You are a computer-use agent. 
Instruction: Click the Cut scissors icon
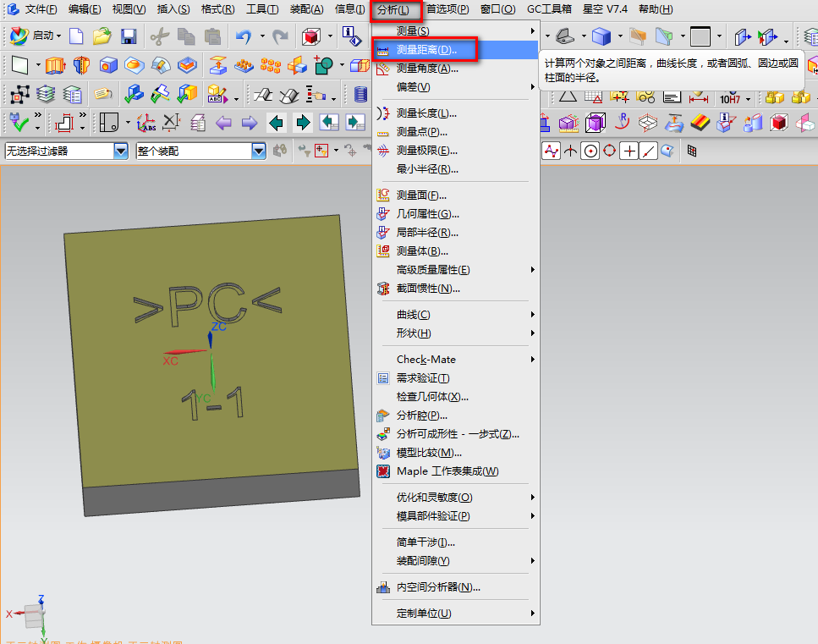[159, 36]
